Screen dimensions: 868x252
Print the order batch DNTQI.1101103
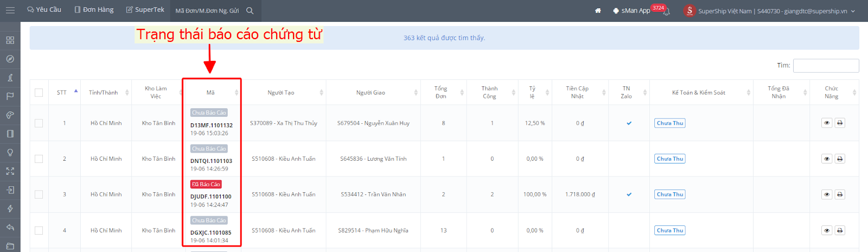840,159
